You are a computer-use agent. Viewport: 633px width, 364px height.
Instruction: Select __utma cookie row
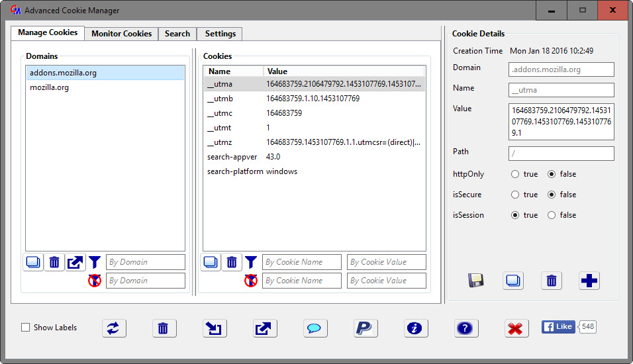[315, 84]
